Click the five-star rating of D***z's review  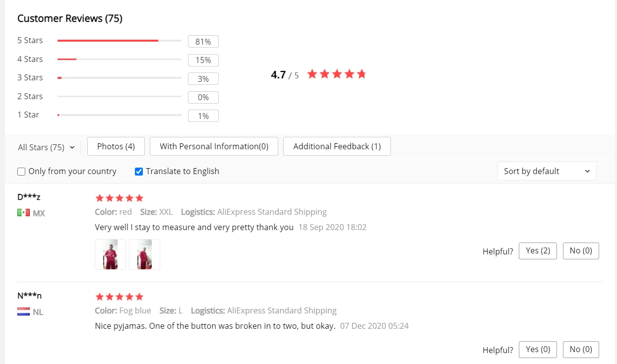(119, 198)
